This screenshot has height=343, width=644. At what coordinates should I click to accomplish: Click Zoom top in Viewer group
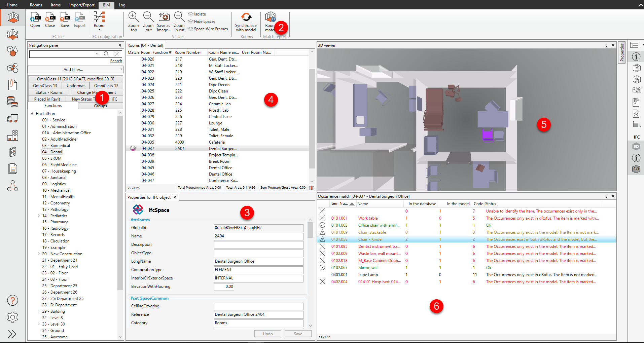(x=133, y=17)
